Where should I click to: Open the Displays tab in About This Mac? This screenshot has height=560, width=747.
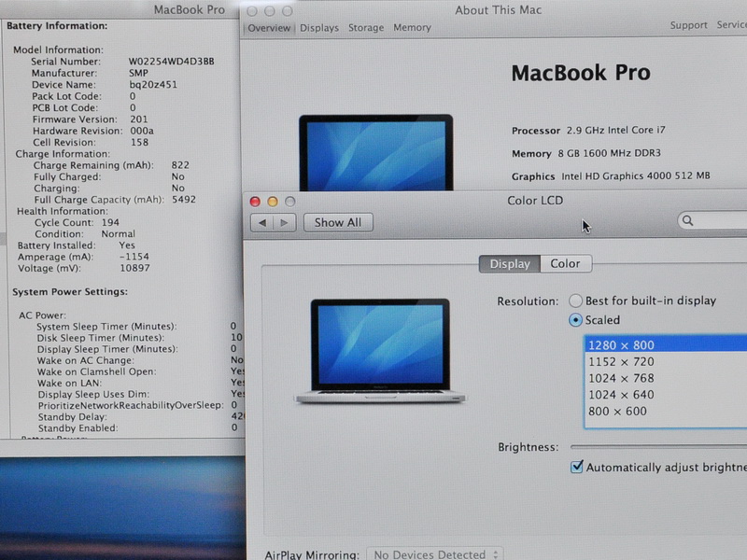coord(319,28)
